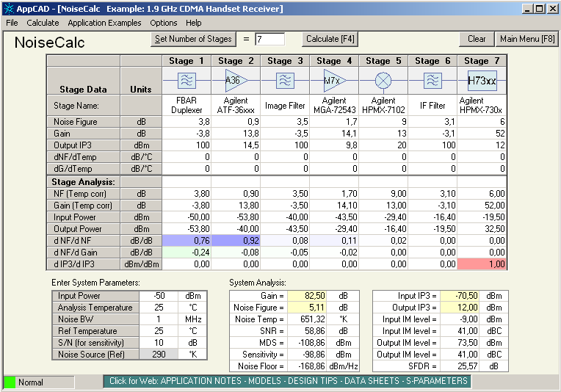This screenshot has height=392, width=561.
Task: Click blue-highlighted Stage 1 dNF/dNF value 0,76
Action: 187,241
